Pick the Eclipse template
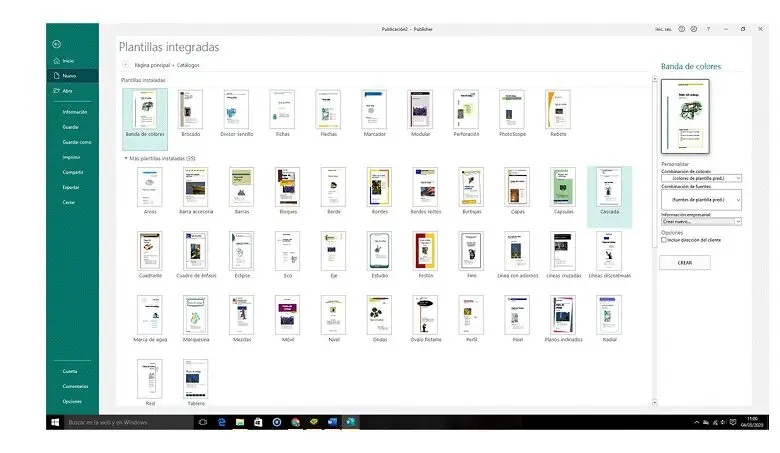The width and height of the screenshot is (780, 453). [x=242, y=255]
